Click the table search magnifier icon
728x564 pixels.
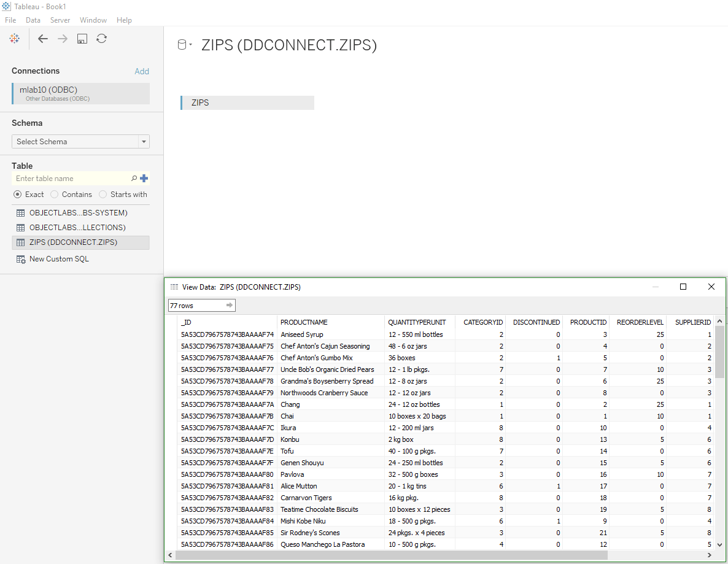[134, 178]
